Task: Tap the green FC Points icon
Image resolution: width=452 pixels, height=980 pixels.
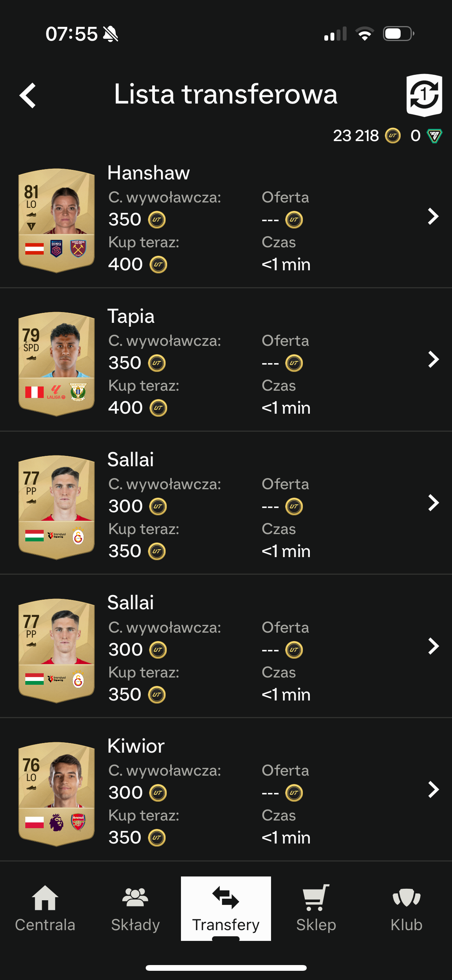Action: (435, 136)
